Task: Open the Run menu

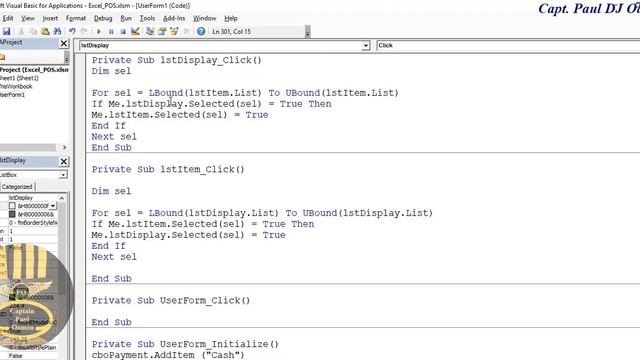Action: pyautogui.click(x=126, y=18)
